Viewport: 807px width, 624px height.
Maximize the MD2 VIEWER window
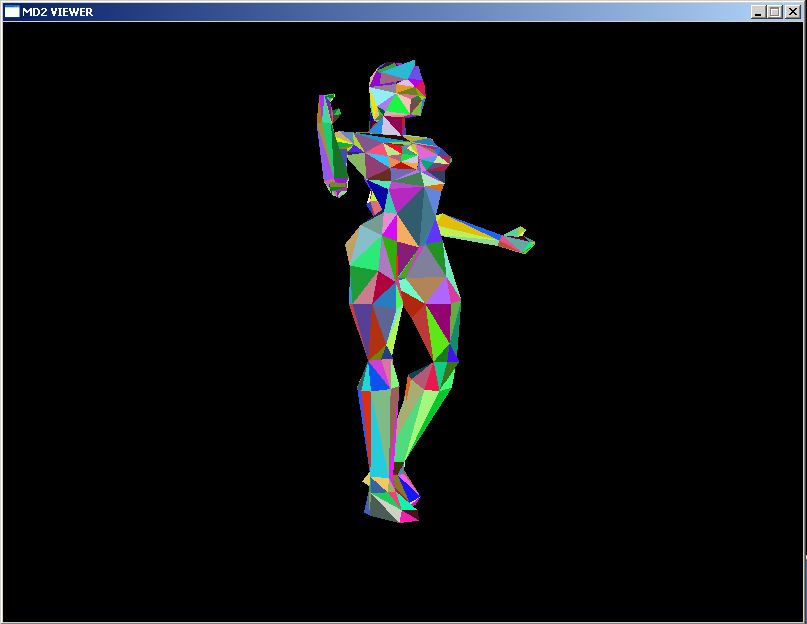coord(775,12)
